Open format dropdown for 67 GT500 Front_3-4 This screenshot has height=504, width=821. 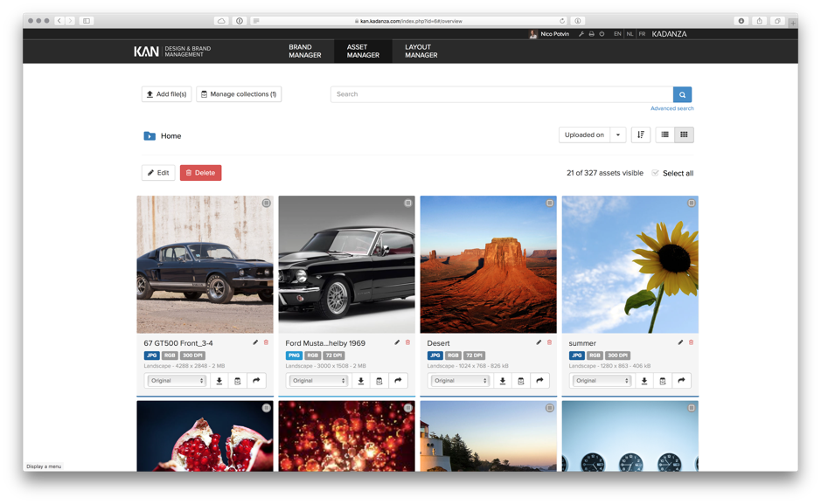tap(177, 381)
